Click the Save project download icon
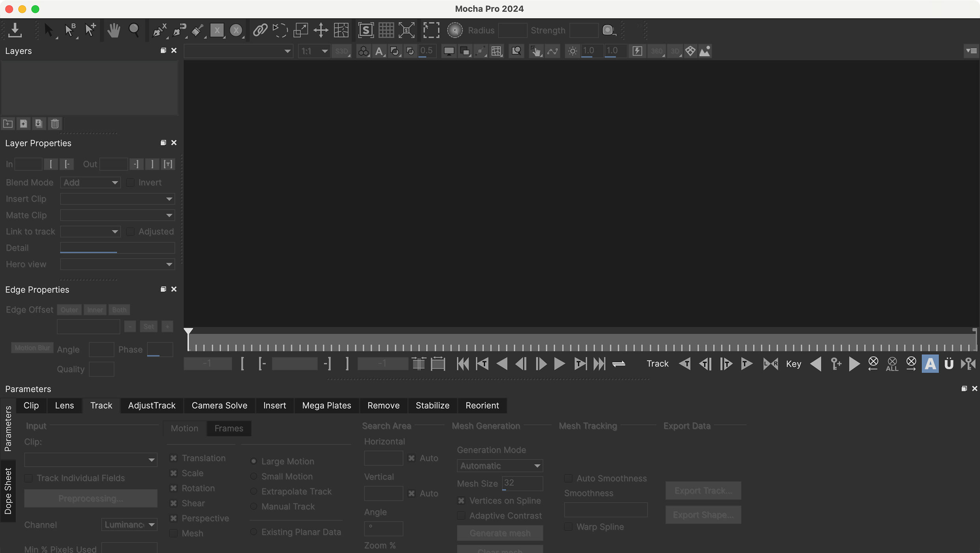Viewport: 980px width, 553px height. 15,30
